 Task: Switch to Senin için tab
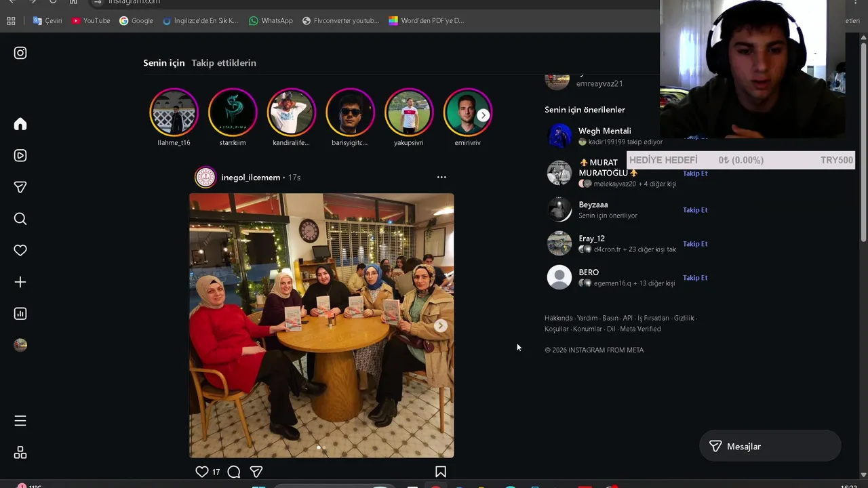[x=163, y=62]
